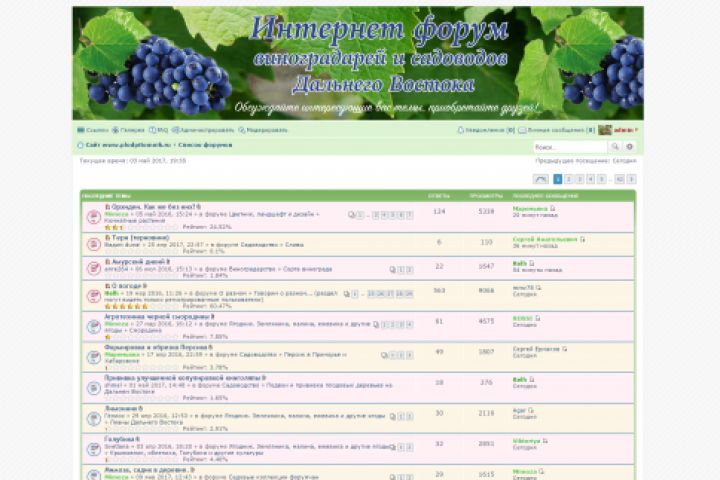Click the topic status icon for Орхидеи
This screenshot has width=720, height=480.
point(94,216)
